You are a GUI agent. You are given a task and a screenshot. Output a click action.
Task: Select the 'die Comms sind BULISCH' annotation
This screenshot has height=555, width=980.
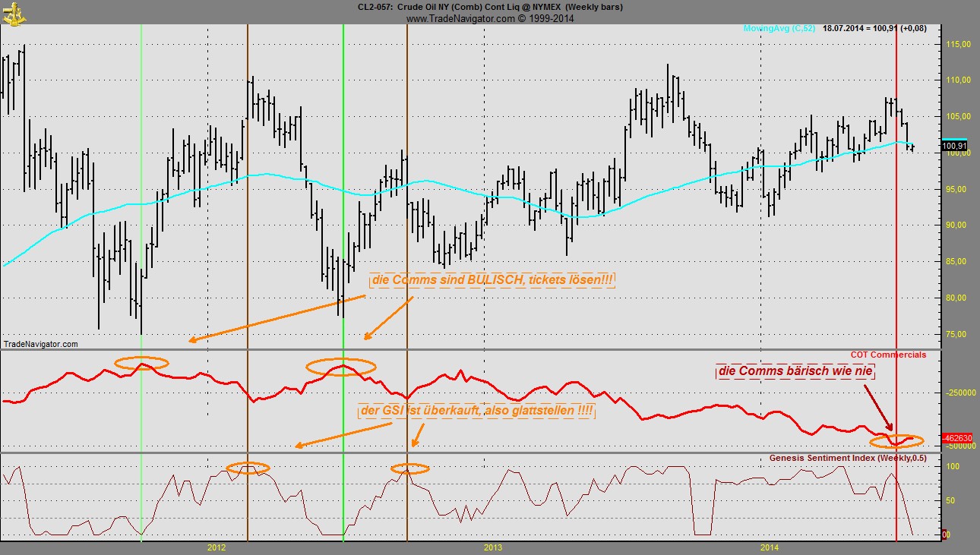492,280
